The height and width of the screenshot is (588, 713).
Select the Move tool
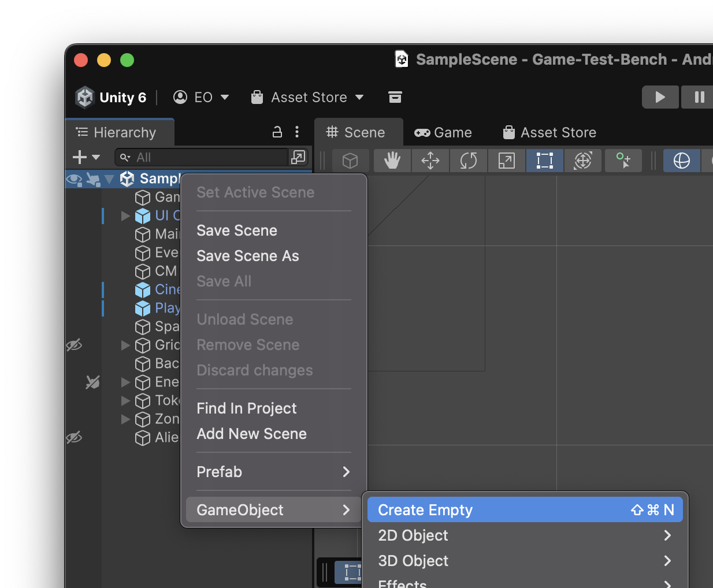(430, 161)
